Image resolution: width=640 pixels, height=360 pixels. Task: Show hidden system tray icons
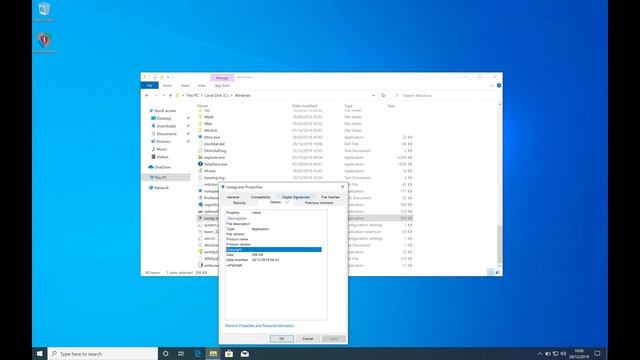(540, 353)
